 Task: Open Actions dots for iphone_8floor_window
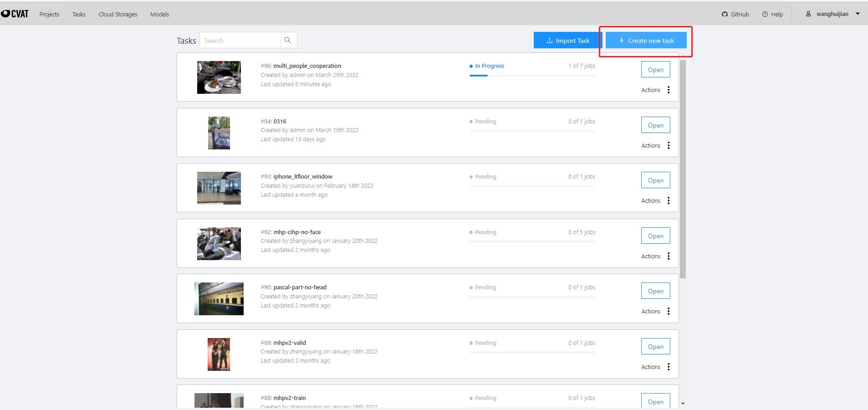pyautogui.click(x=669, y=200)
